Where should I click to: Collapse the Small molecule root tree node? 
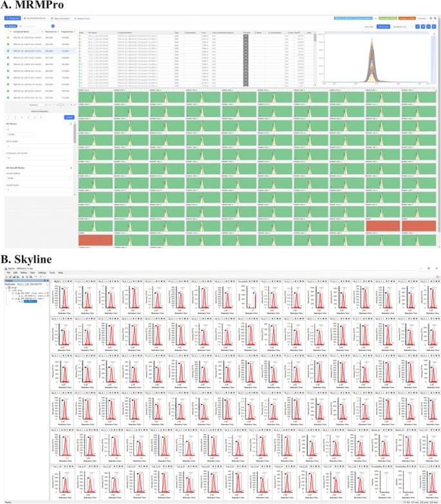point(6,288)
